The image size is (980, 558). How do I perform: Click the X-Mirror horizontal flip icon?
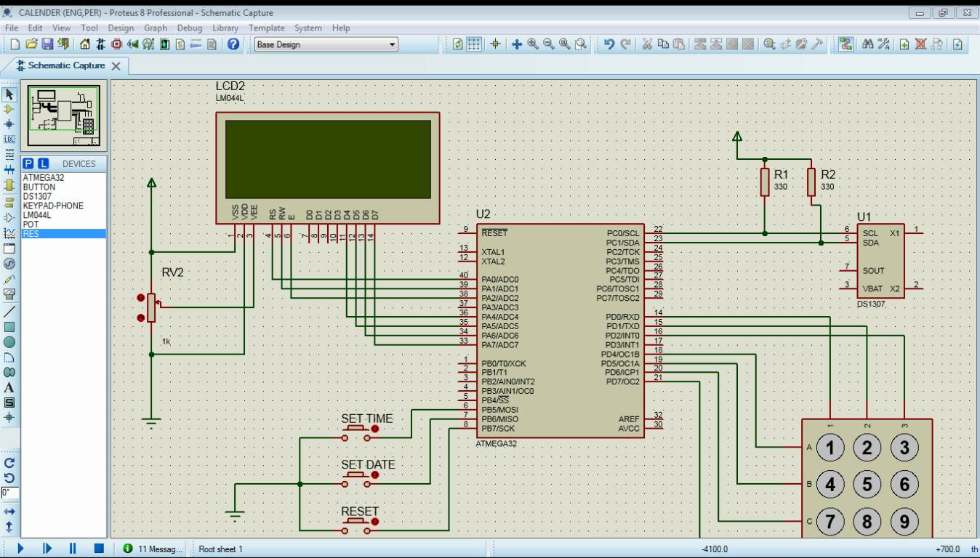9,511
